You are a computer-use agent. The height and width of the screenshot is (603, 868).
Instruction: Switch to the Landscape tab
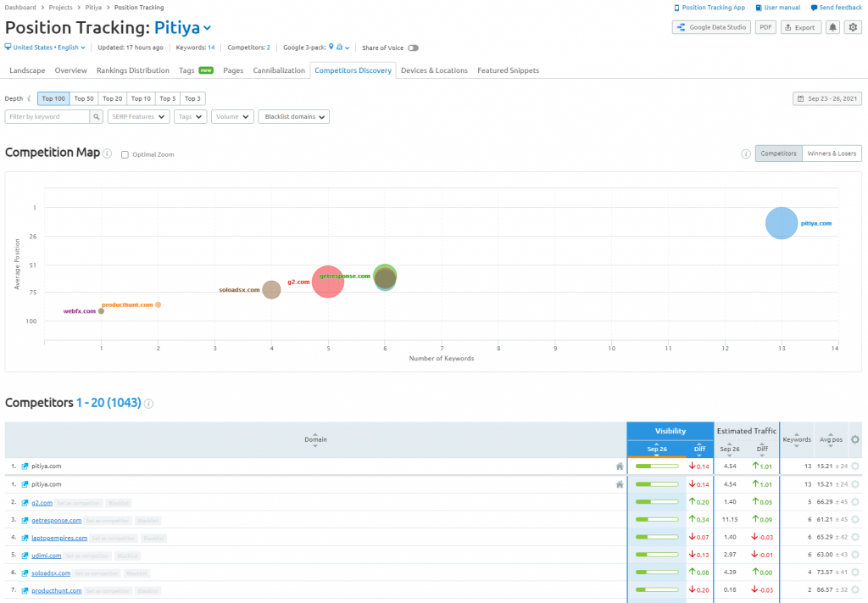[27, 70]
